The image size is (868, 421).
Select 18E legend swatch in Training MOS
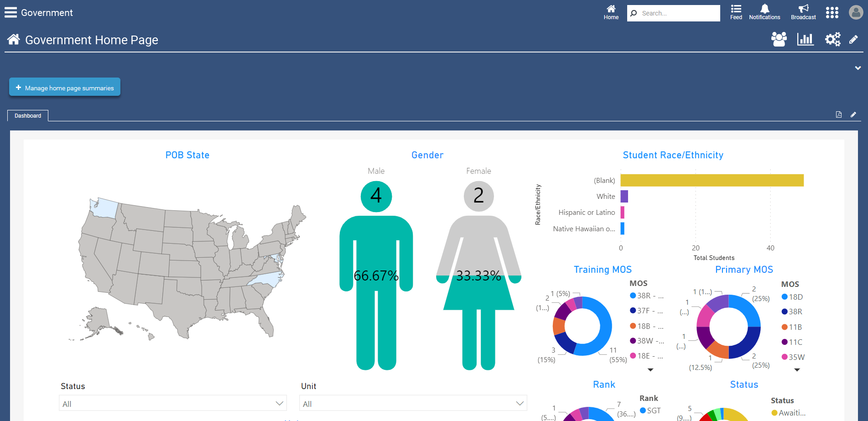(633, 356)
